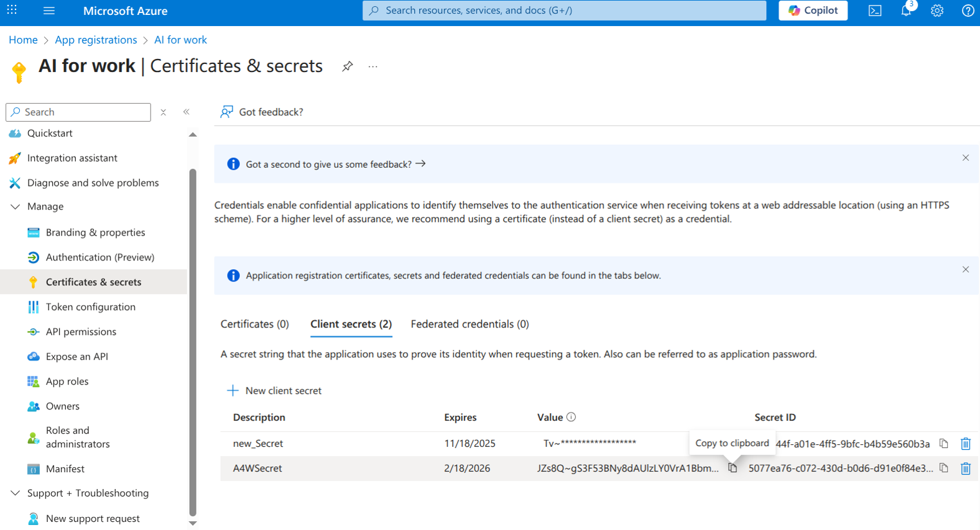Screen dimensions: 980x530
Task: Go to Home breadcrumb
Action: coord(23,40)
